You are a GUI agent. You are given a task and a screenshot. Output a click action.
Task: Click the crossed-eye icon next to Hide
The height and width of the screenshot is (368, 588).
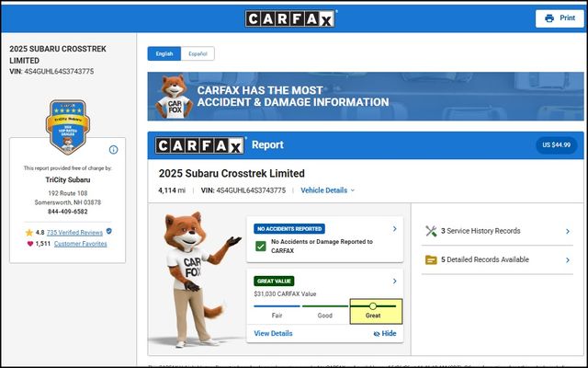click(x=377, y=334)
